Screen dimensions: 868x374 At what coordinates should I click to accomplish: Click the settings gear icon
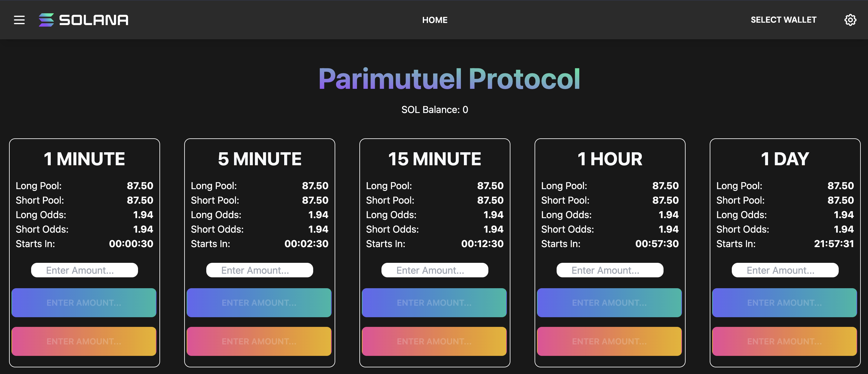[850, 19]
